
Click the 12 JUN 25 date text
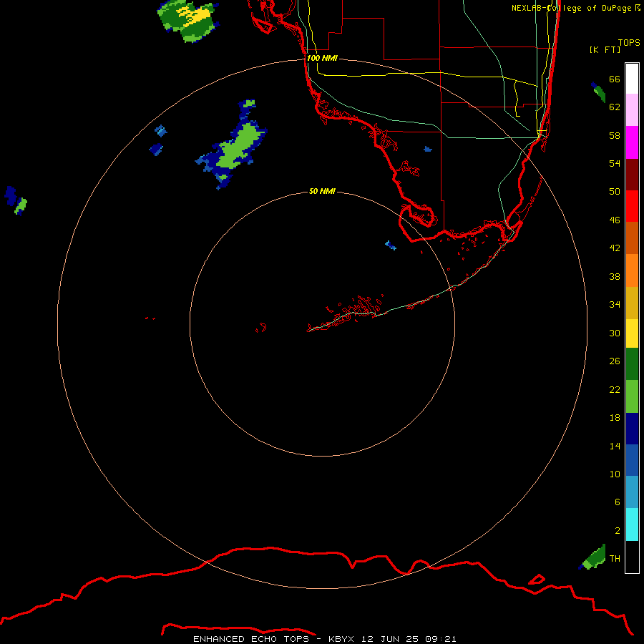tap(390, 639)
